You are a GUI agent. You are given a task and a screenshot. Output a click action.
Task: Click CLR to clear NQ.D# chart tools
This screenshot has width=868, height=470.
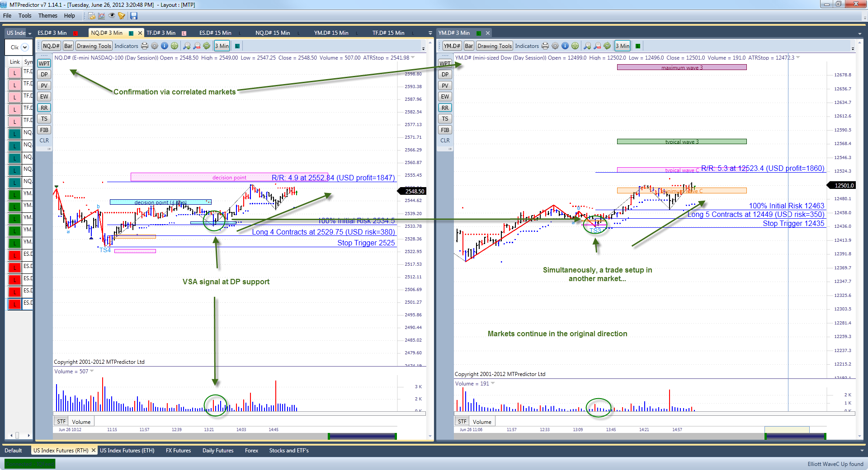click(44, 141)
